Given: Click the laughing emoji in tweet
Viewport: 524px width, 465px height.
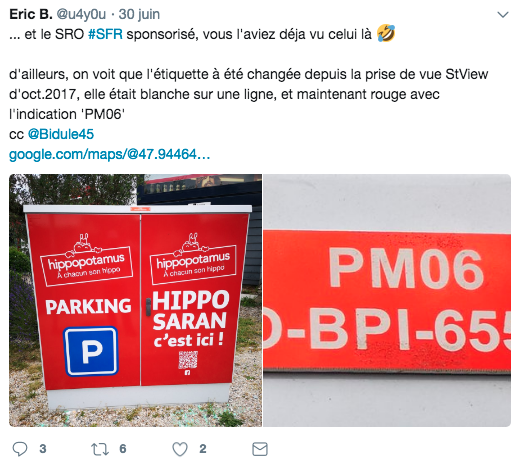Looking at the screenshot, I should (386, 33).
